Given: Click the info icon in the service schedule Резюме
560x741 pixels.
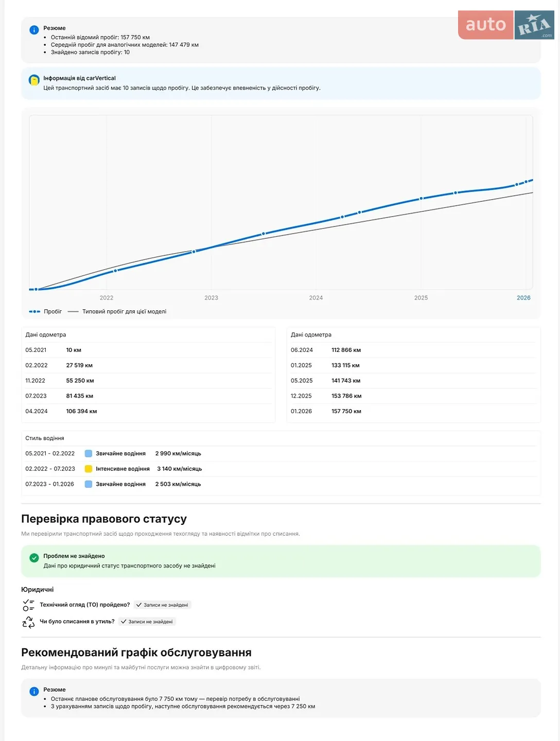Looking at the screenshot, I should coord(34,692).
